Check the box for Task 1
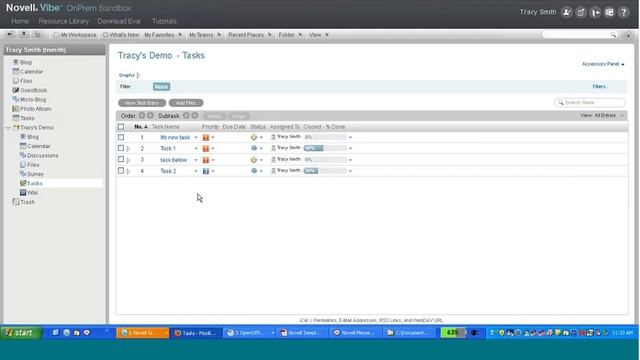The width and height of the screenshot is (640, 360). coord(121,148)
